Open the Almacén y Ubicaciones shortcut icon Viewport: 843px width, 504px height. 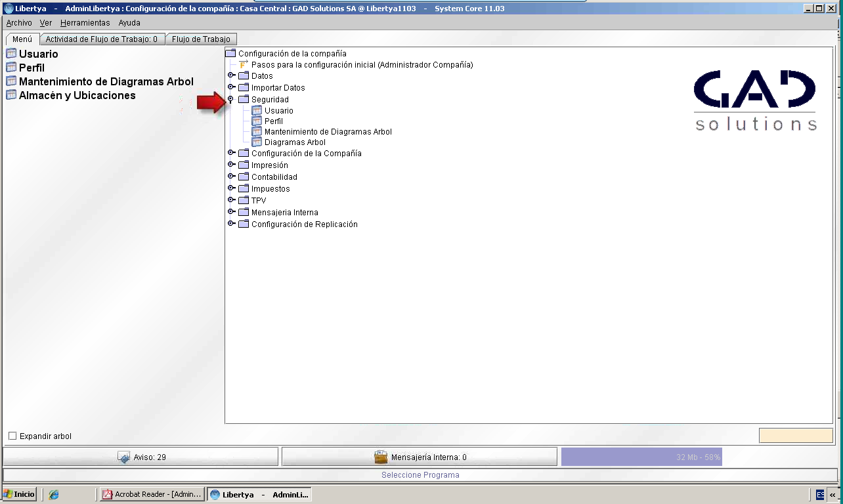point(11,94)
